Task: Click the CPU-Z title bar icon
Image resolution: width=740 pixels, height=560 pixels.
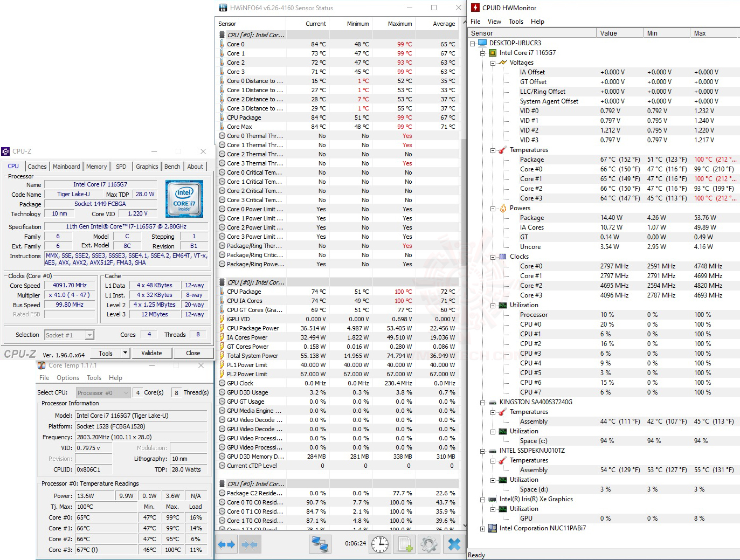Action: (5, 151)
